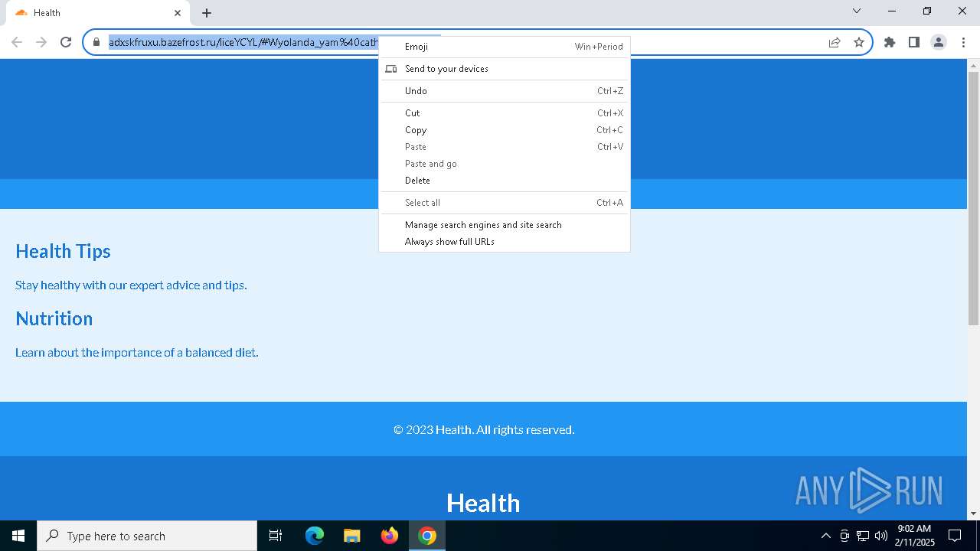Screen dimensions: 980x551
Task: Launch Microsoft Edge from the taskbar
Action: [315, 536]
